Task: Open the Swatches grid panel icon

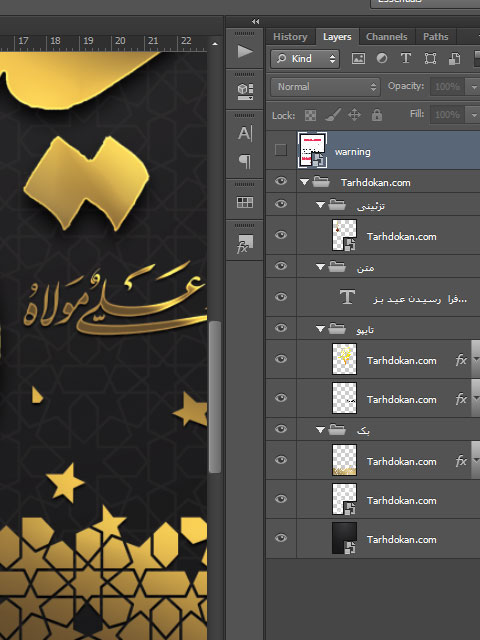Action: pyautogui.click(x=245, y=202)
